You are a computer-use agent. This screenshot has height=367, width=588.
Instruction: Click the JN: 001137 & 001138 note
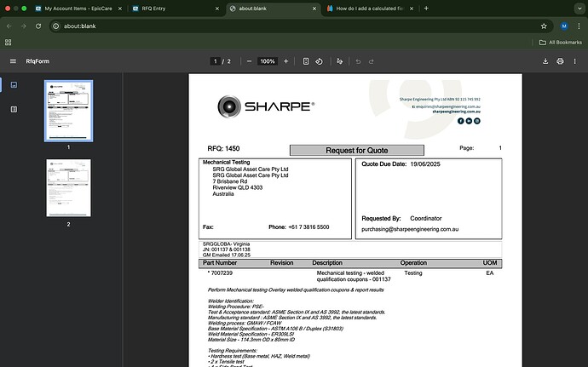226,249
